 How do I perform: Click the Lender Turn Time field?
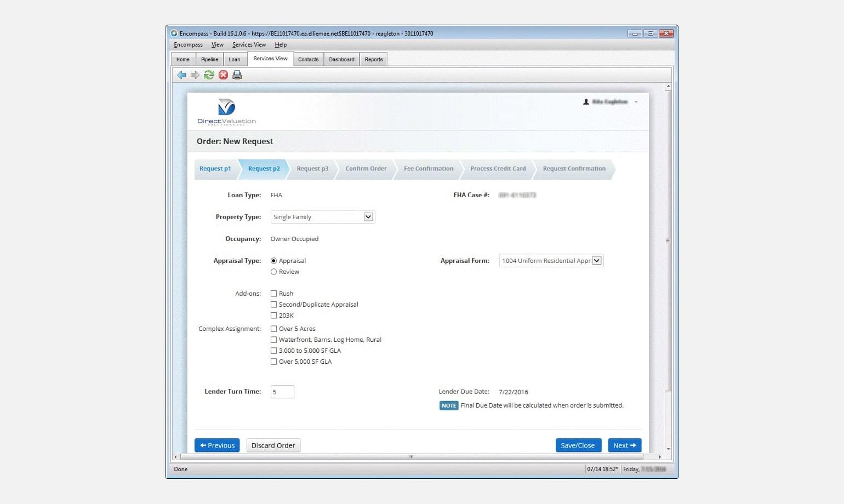tap(282, 392)
